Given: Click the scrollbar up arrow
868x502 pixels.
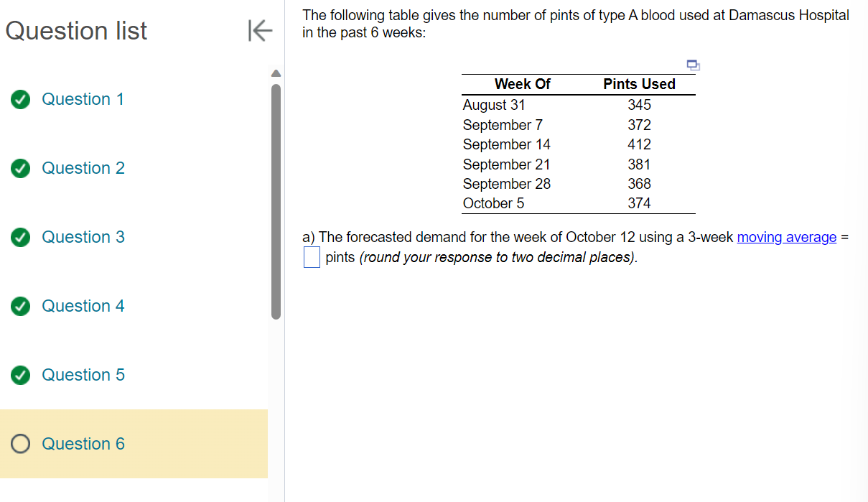Looking at the screenshot, I should click(x=276, y=72).
